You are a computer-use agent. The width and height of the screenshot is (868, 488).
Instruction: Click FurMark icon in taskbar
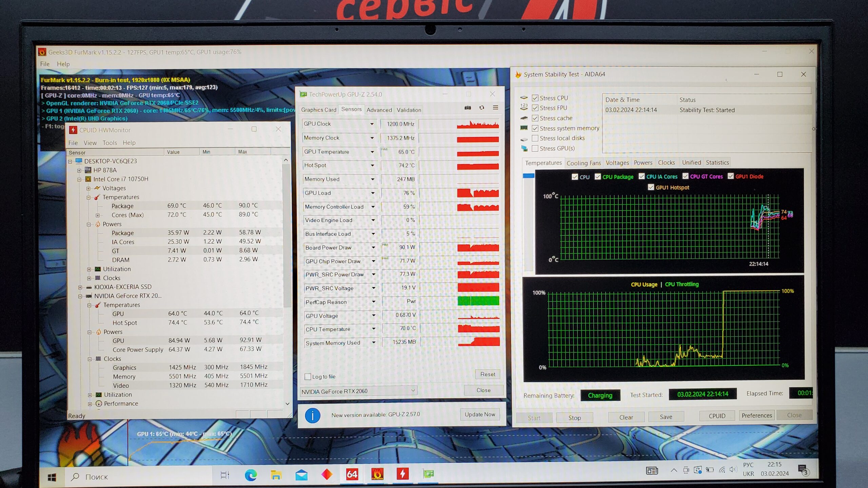click(377, 474)
